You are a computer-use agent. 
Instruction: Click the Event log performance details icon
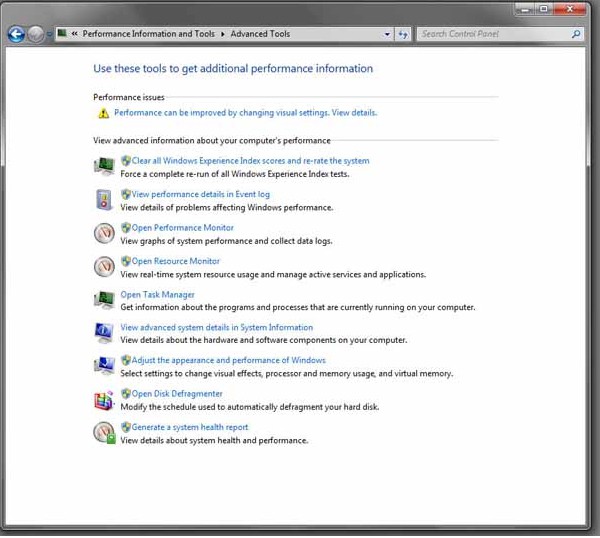tap(104, 199)
